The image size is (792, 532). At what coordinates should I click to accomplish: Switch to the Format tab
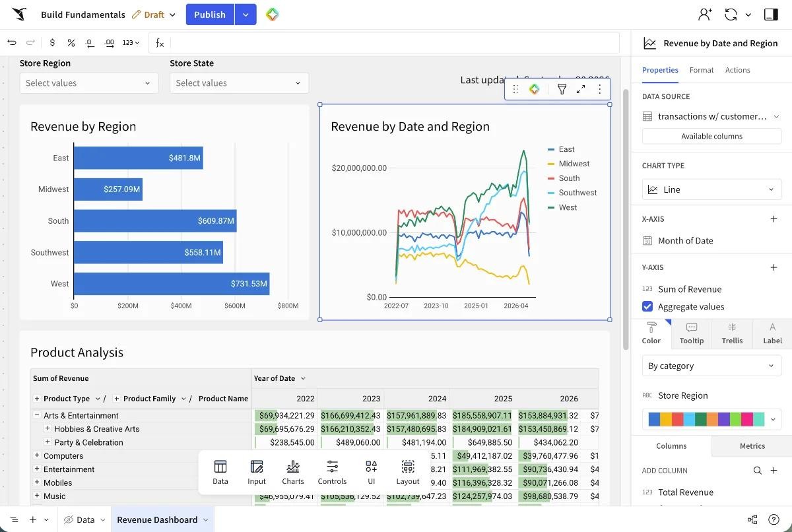coord(702,70)
